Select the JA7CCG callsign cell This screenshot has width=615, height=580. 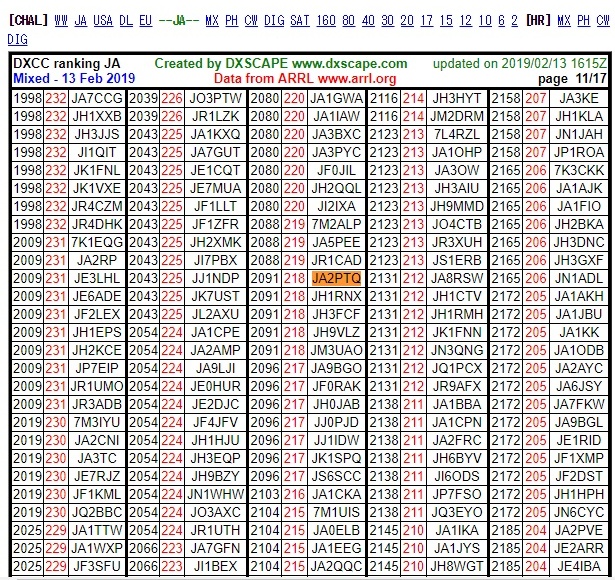pos(97,98)
